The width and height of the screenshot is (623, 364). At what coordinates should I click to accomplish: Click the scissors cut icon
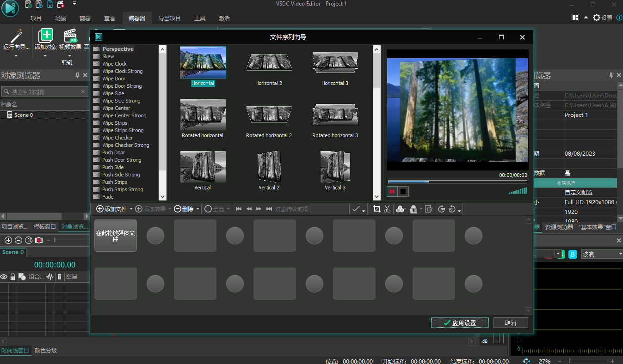coord(388,209)
